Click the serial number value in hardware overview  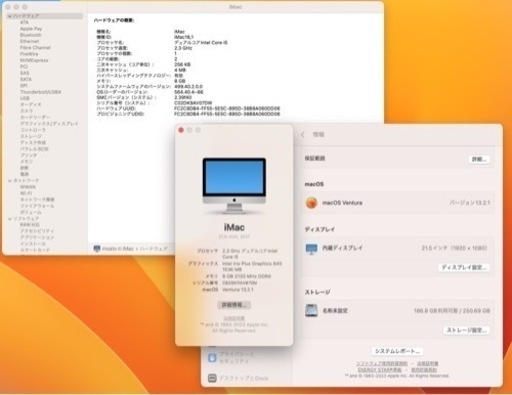[193, 103]
